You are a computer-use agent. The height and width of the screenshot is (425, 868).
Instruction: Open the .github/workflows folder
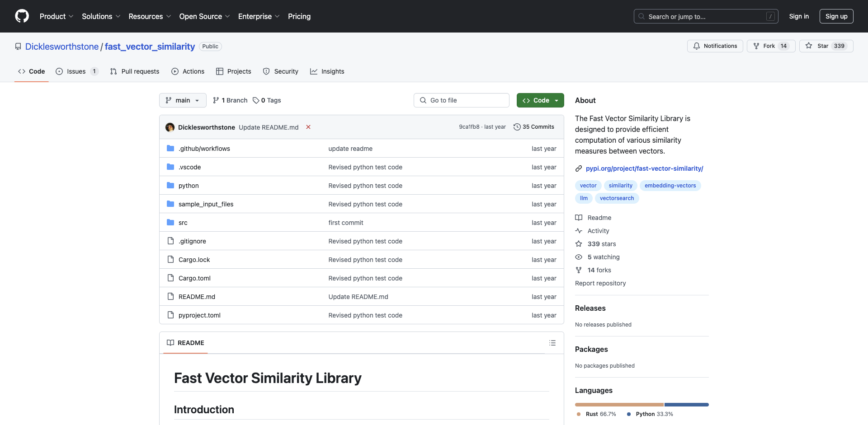pyautogui.click(x=204, y=149)
